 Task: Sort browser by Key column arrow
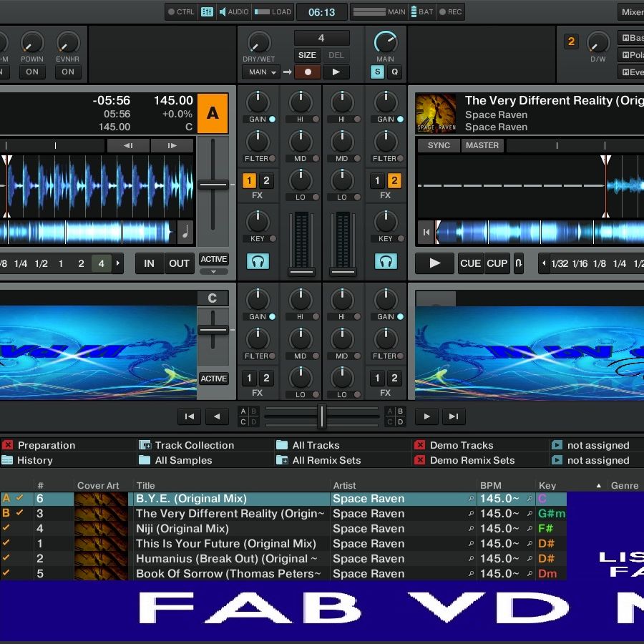(599, 485)
